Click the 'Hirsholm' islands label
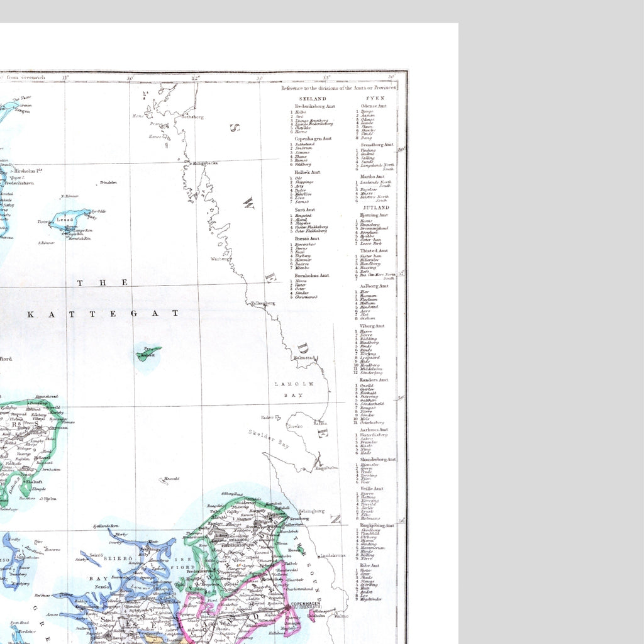This screenshot has height=644, width=644. click(28, 170)
